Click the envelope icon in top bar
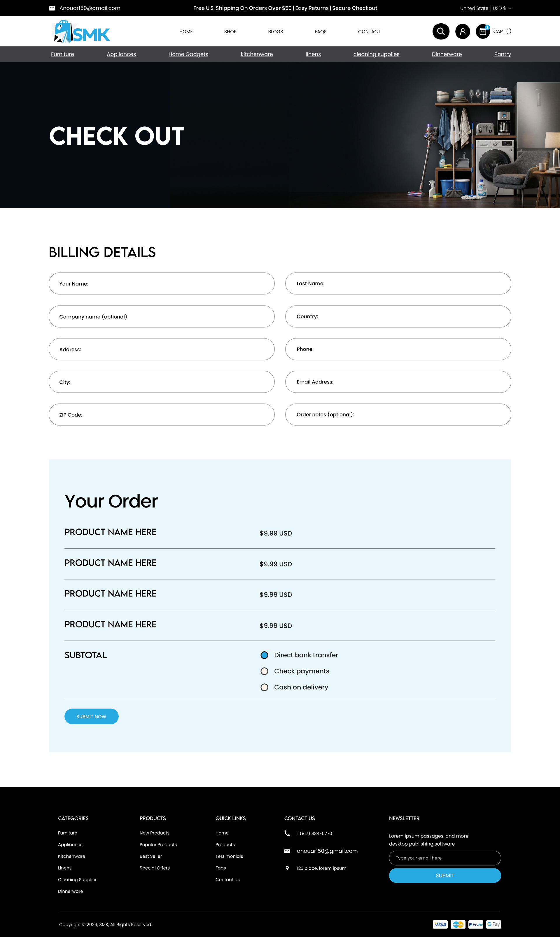560x937 pixels. (x=52, y=8)
